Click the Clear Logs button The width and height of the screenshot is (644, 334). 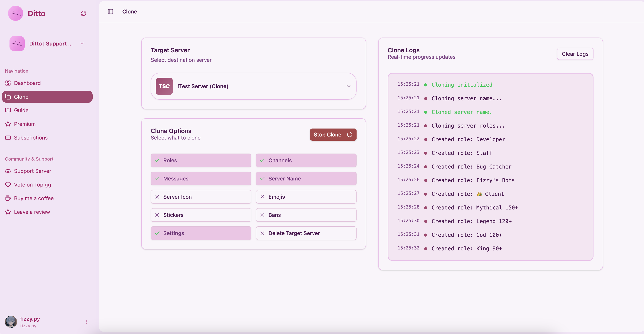pyautogui.click(x=575, y=54)
